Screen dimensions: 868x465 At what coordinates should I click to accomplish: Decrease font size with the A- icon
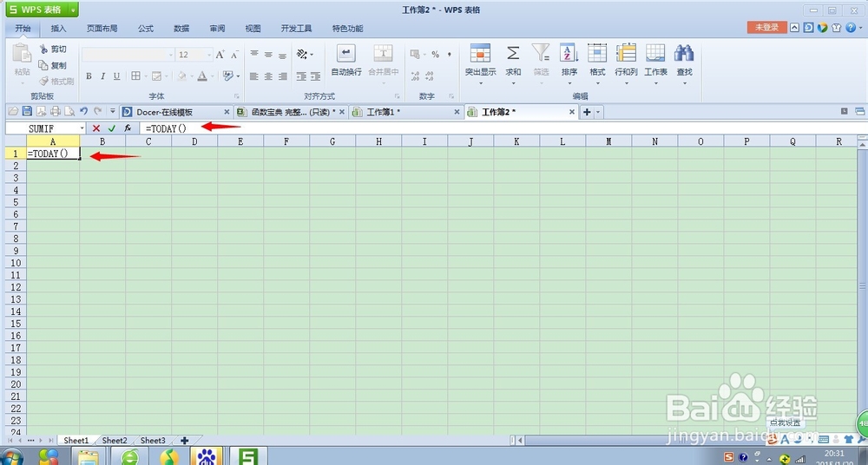pyautogui.click(x=234, y=55)
